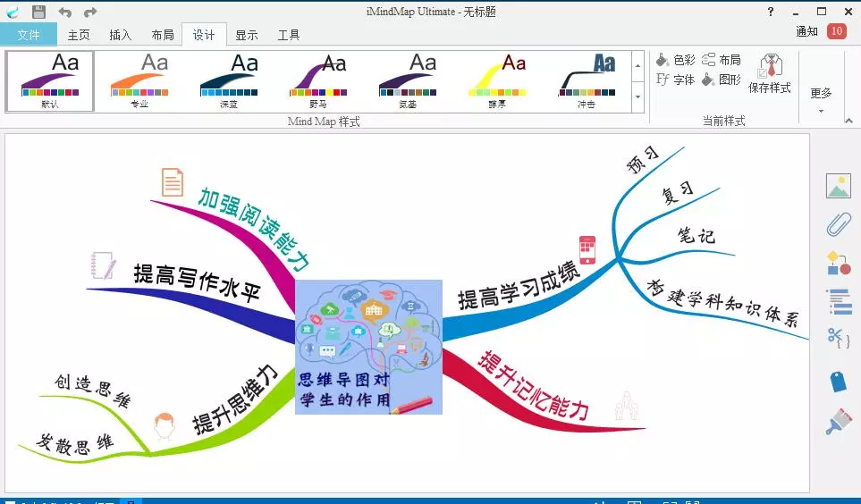This screenshot has height=504, width=861.
Task: Expand the style gallery down arrow
Action: (637, 97)
